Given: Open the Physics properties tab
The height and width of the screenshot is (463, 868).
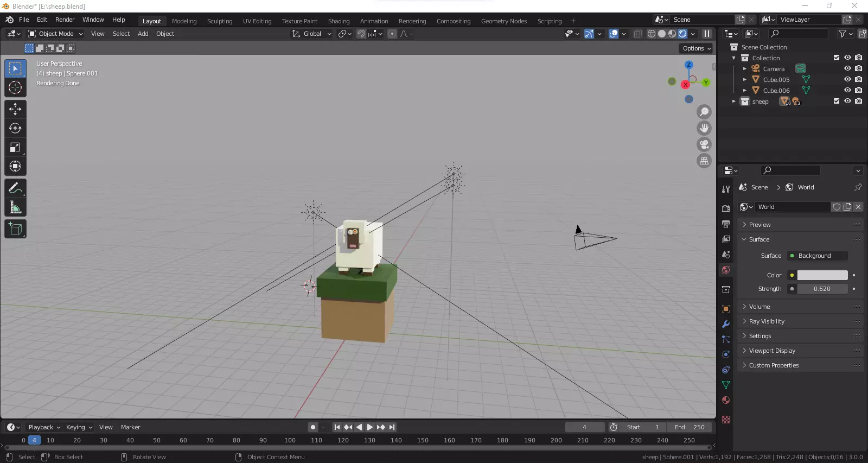Looking at the screenshot, I should click(726, 354).
